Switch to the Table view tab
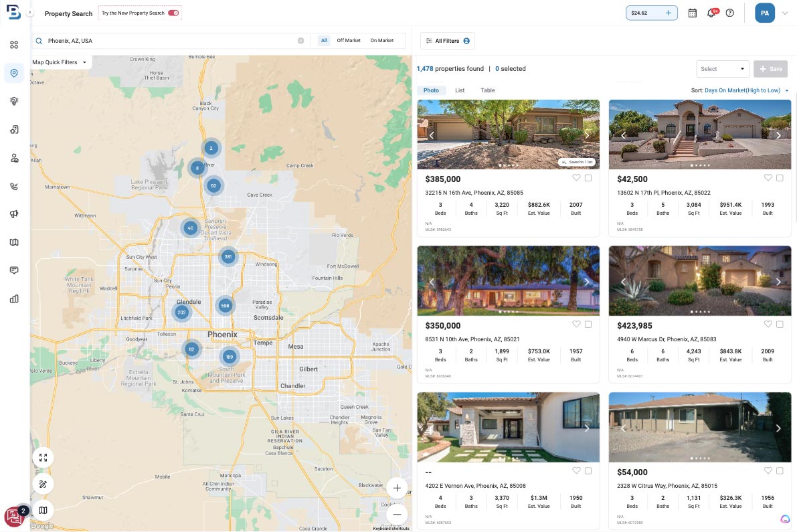This screenshot has height=532, width=797. pyautogui.click(x=487, y=90)
